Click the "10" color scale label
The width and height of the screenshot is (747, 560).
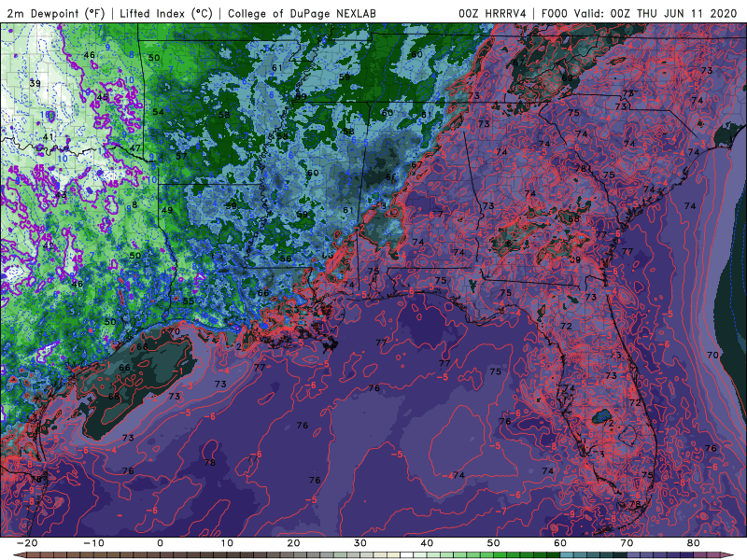[227, 543]
